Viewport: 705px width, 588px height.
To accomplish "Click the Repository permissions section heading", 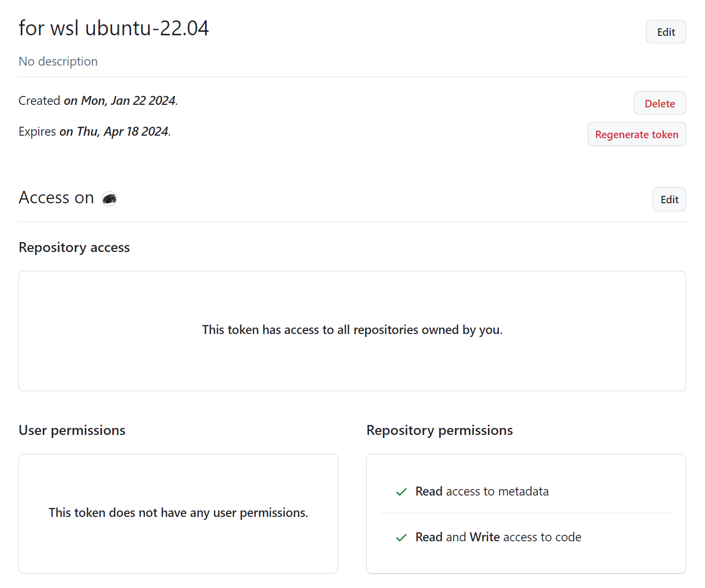I will click(x=439, y=430).
